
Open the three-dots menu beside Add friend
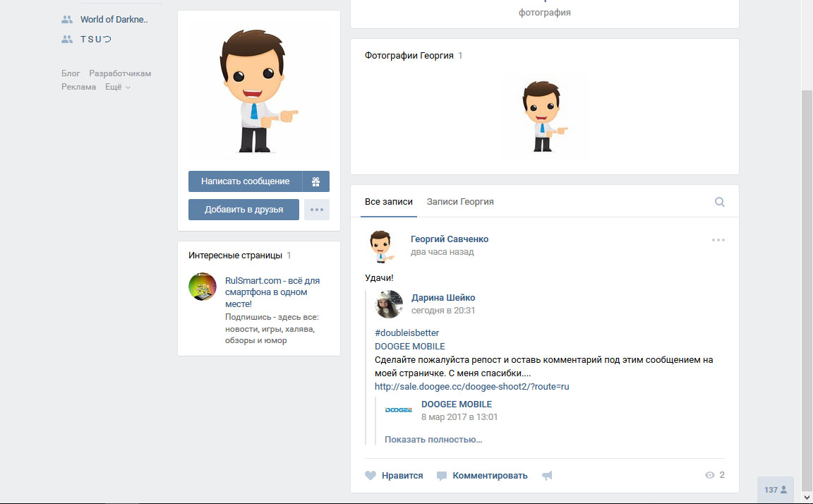click(x=317, y=210)
